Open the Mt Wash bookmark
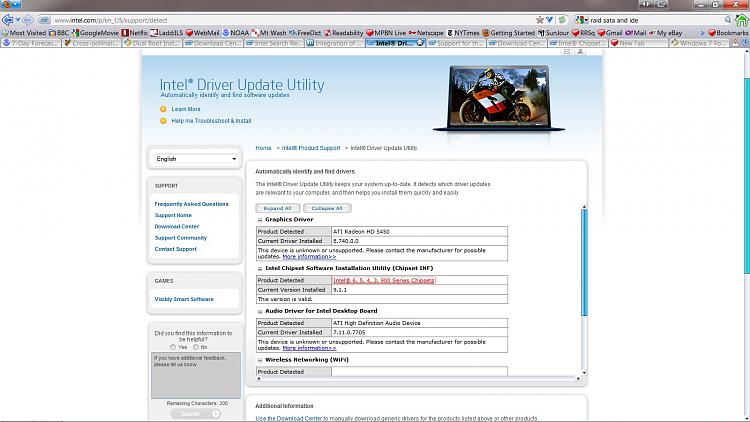Screen dimensions: 750x422 269,33
